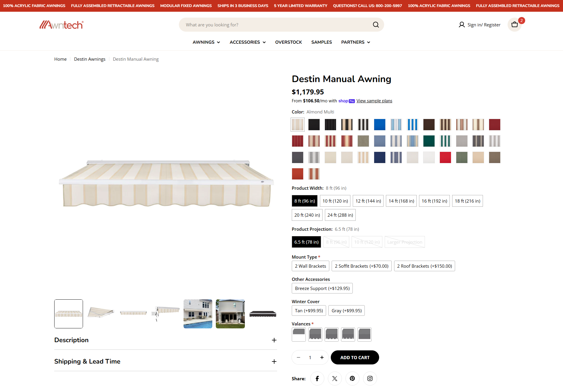Select 10 ft (120 in) width

tap(335, 201)
